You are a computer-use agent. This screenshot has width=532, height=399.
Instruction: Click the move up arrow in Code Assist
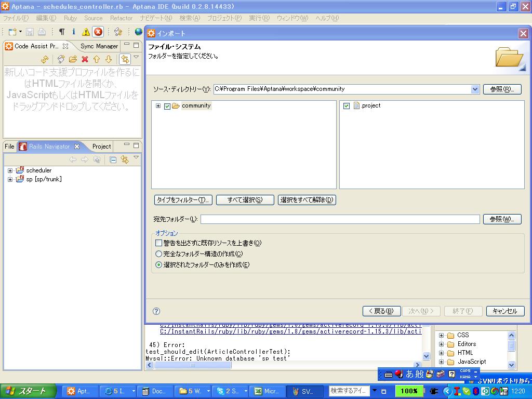pyautogui.click(x=97, y=59)
